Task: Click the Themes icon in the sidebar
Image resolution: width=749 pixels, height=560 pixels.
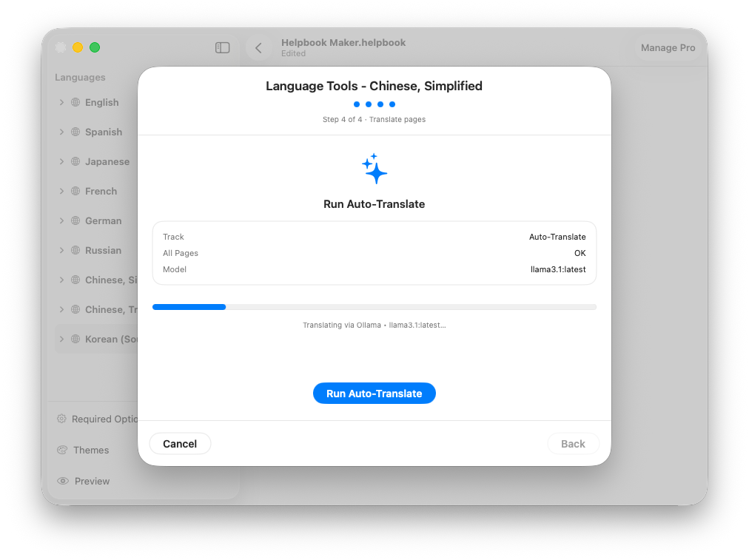Action: [x=64, y=450]
